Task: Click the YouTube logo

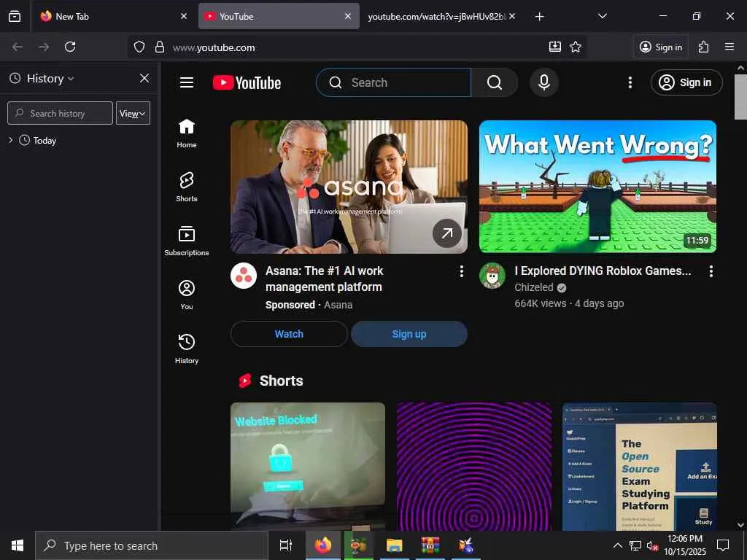Action: click(x=247, y=83)
